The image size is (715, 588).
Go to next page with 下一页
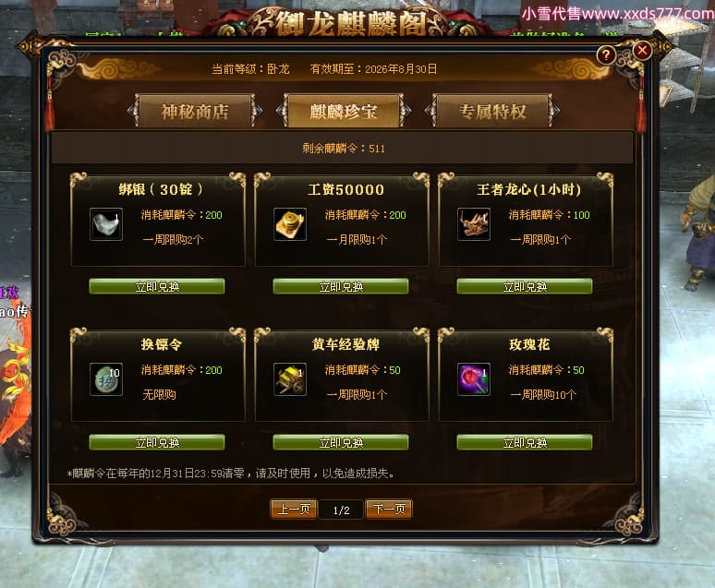pos(389,510)
